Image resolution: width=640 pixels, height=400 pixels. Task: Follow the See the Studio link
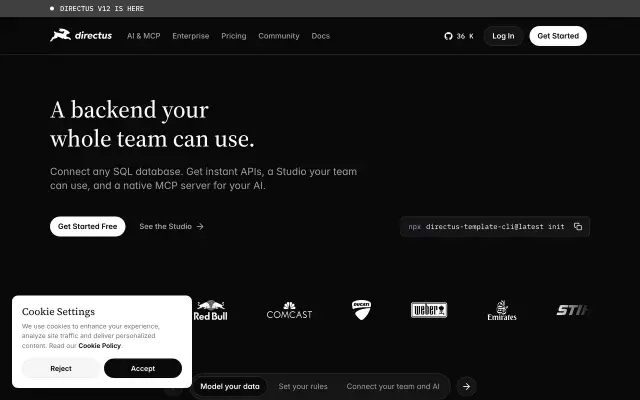click(x=171, y=226)
